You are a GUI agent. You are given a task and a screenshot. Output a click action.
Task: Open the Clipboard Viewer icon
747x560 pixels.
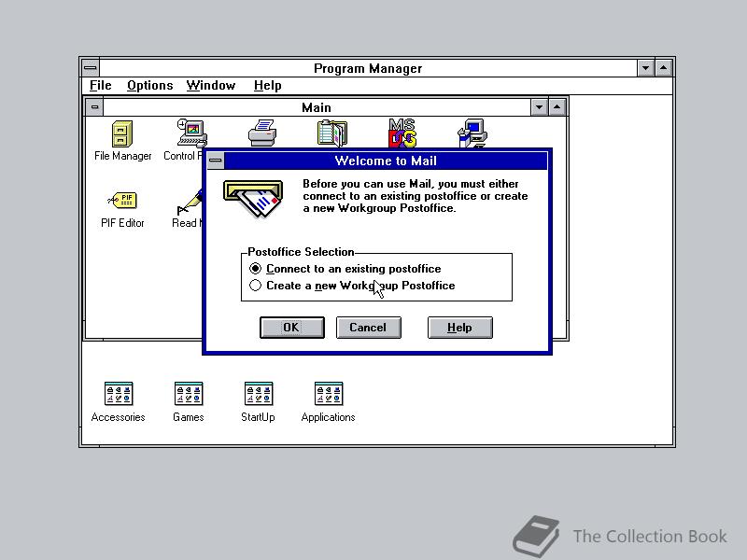tap(332, 133)
